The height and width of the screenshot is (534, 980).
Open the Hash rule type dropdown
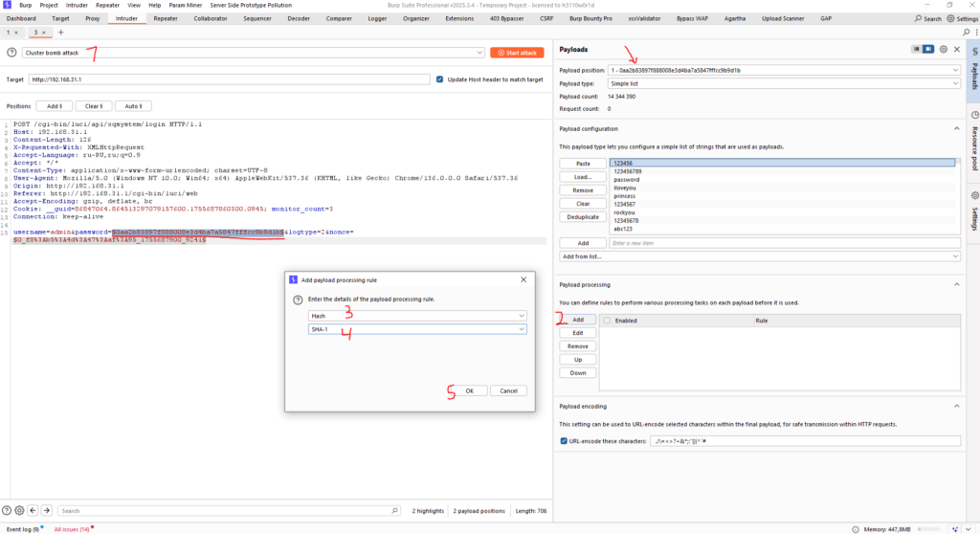417,316
